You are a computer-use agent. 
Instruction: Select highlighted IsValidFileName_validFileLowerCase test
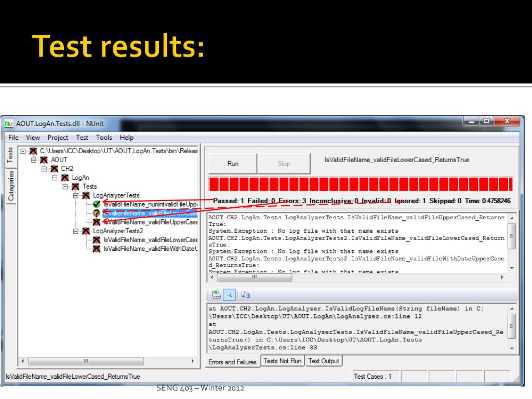[x=150, y=213]
